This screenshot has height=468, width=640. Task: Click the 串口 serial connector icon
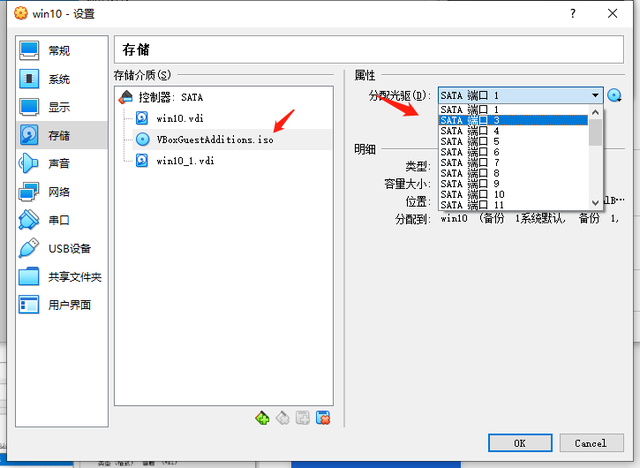click(29, 220)
